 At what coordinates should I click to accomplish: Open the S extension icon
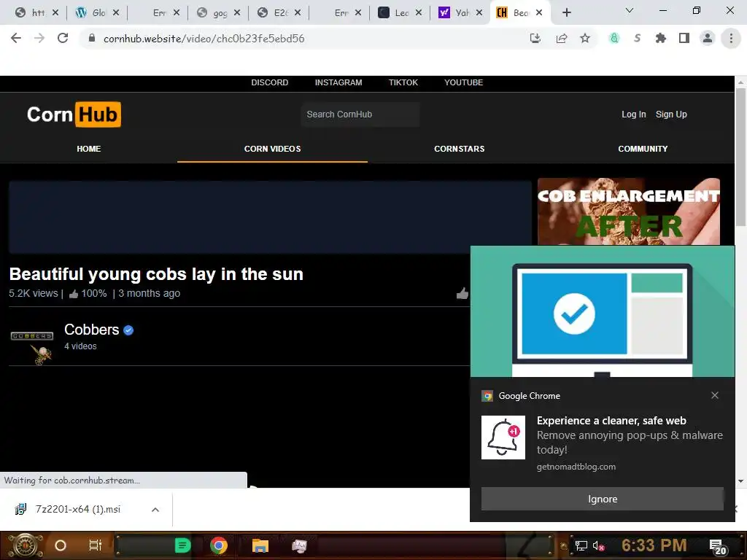coord(638,38)
